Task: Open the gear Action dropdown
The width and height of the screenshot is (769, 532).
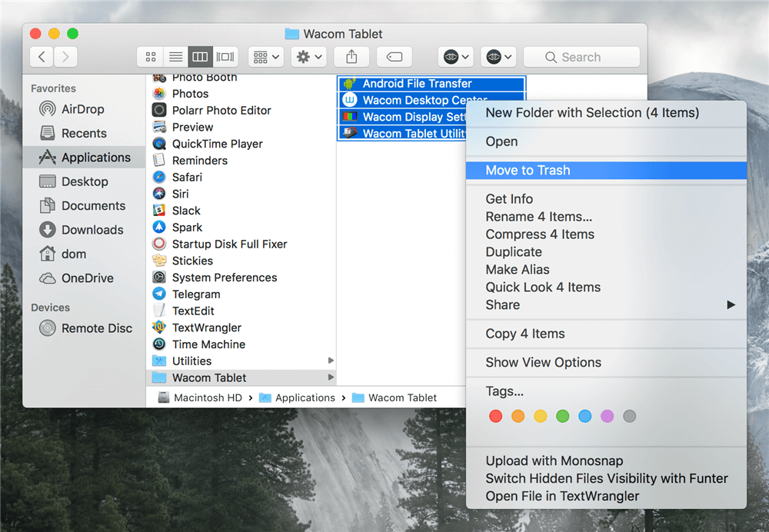Action: click(310, 57)
